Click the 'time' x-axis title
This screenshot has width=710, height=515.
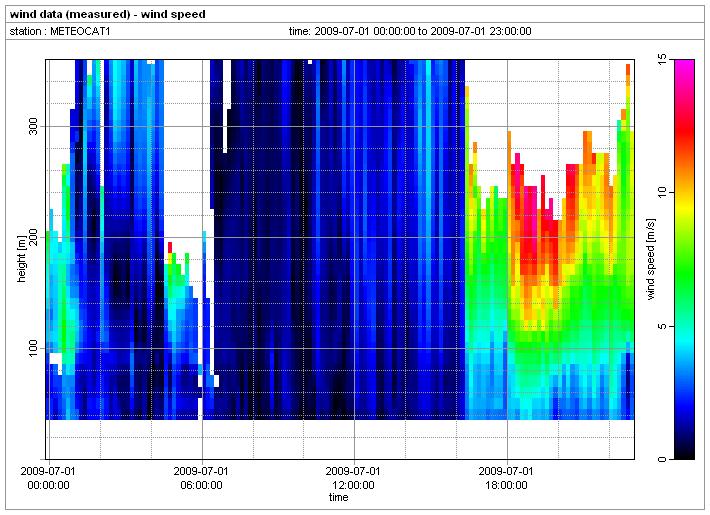coord(338,497)
